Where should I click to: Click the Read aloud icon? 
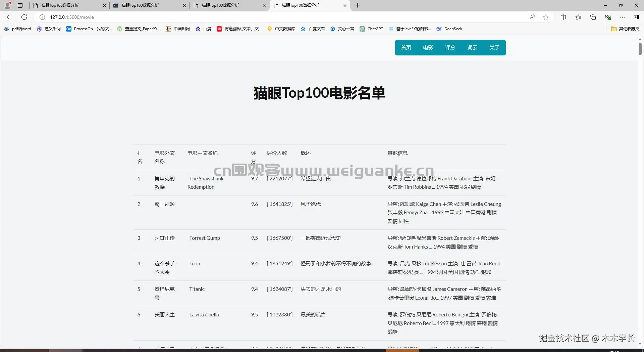click(532, 17)
